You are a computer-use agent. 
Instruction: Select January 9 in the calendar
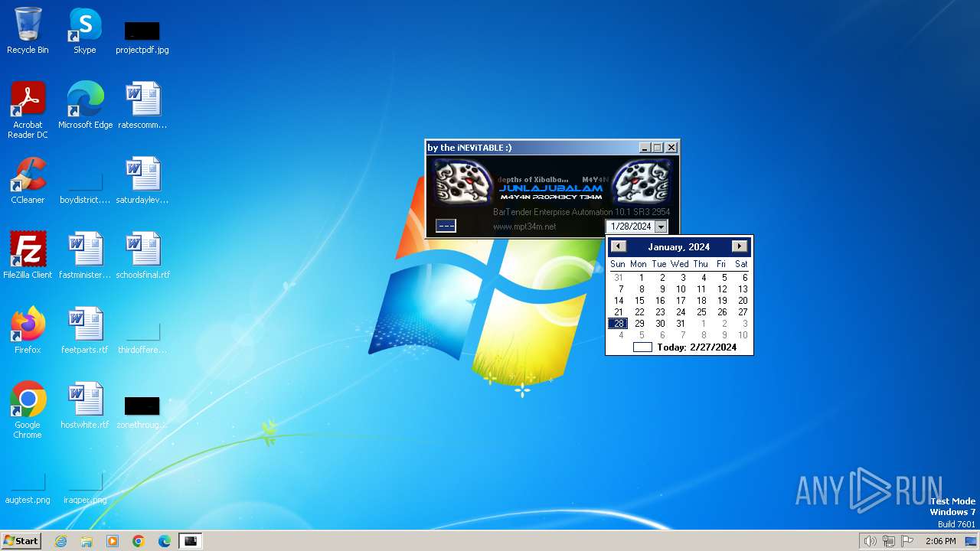pyautogui.click(x=662, y=289)
